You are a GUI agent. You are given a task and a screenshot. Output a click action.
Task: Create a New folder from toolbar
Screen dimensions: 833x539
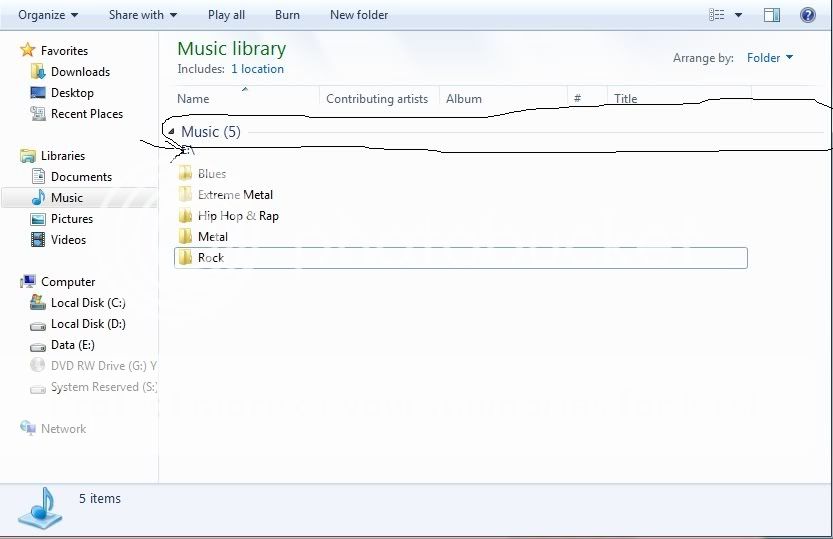coord(359,15)
